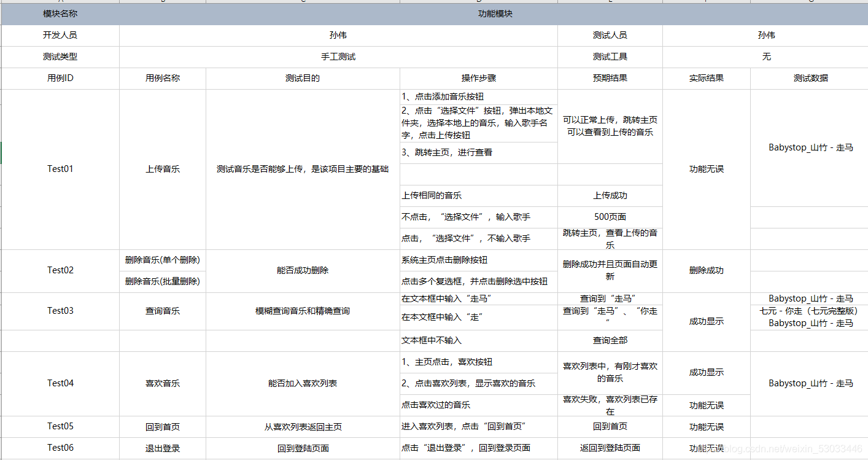Click the 测试工具 label cell
The height and width of the screenshot is (460, 868).
(610, 57)
